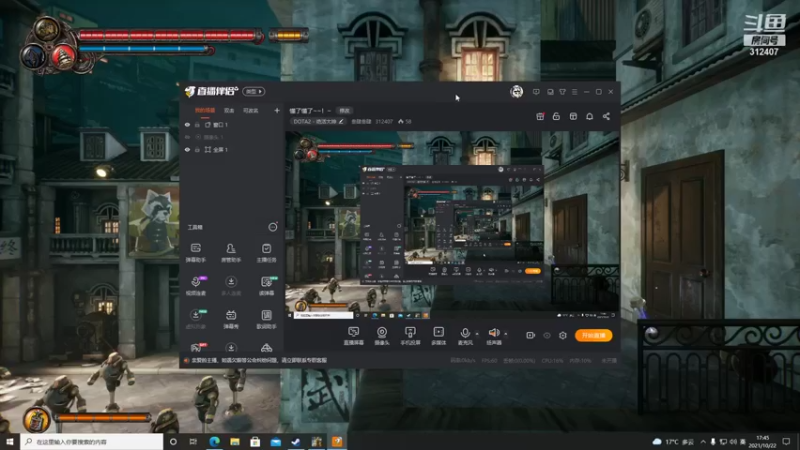Open the user avatar profile
This screenshot has width=800, height=450.
[516, 92]
